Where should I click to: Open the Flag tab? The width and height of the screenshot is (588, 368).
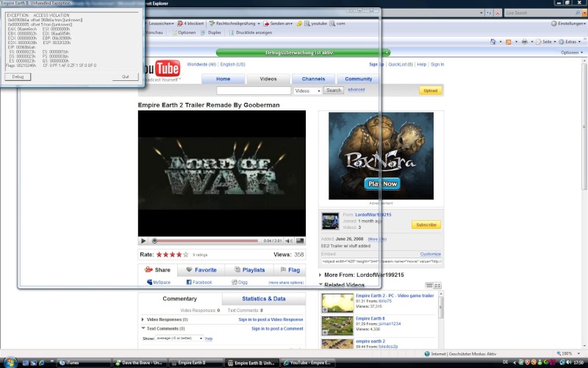tap(290, 269)
